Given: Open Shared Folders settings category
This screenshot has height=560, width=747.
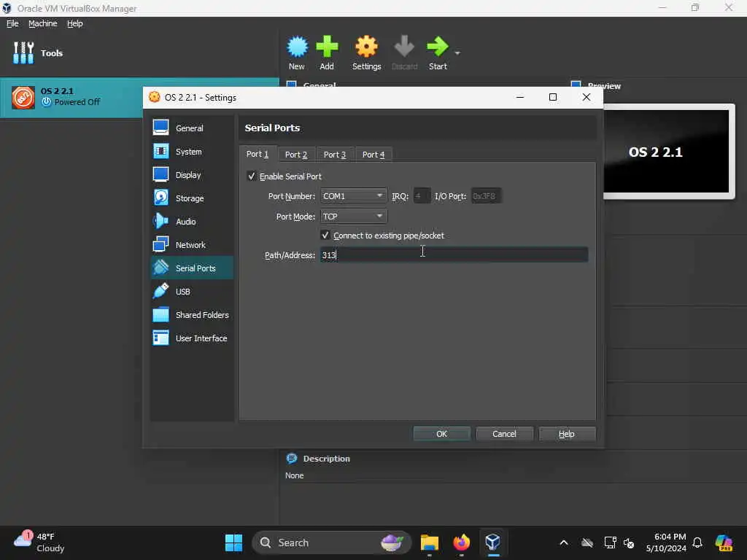Looking at the screenshot, I should (x=192, y=315).
